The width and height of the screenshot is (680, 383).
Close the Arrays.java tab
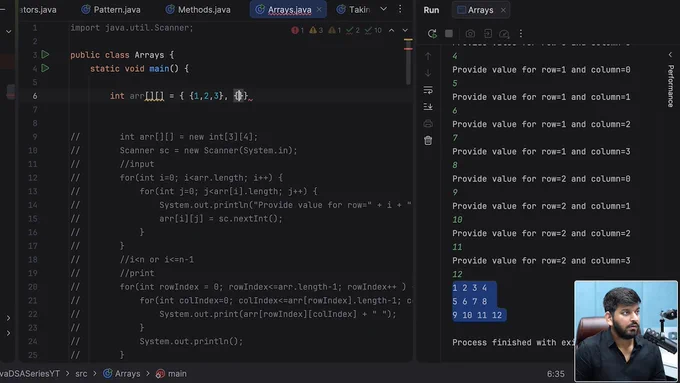pyautogui.click(x=319, y=10)
